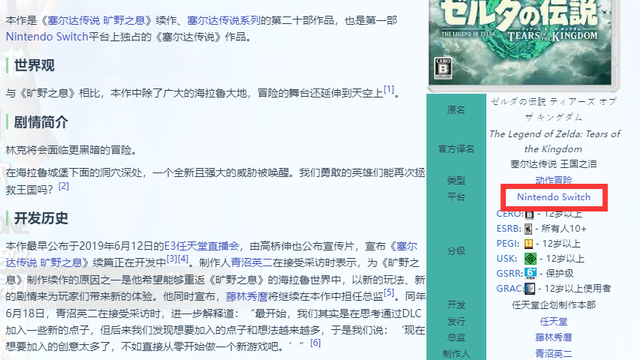640x360 pixels.
Task: Open footnote reference [1]
Action: (x=389, y=89)
